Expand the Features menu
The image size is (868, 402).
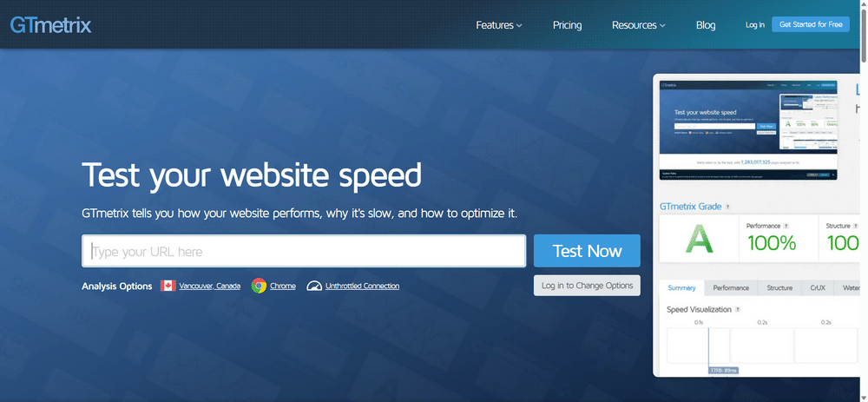click(499, 25)
